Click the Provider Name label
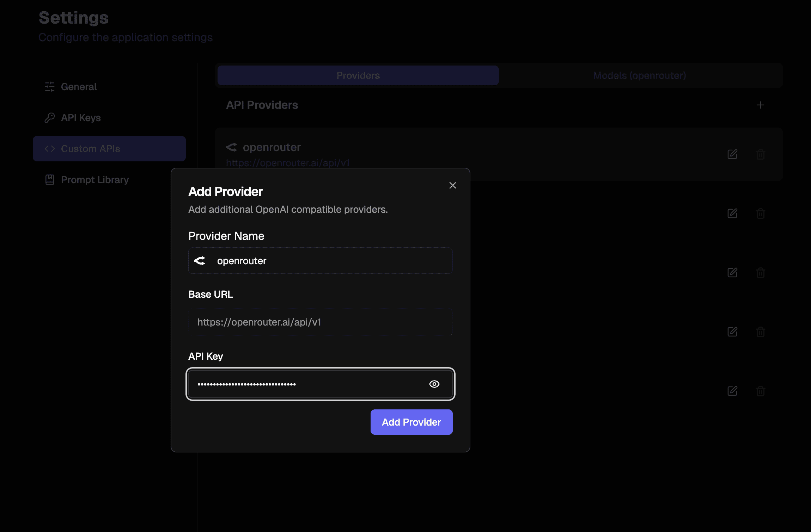The image size is (811, 532). [x=226, y=236]
